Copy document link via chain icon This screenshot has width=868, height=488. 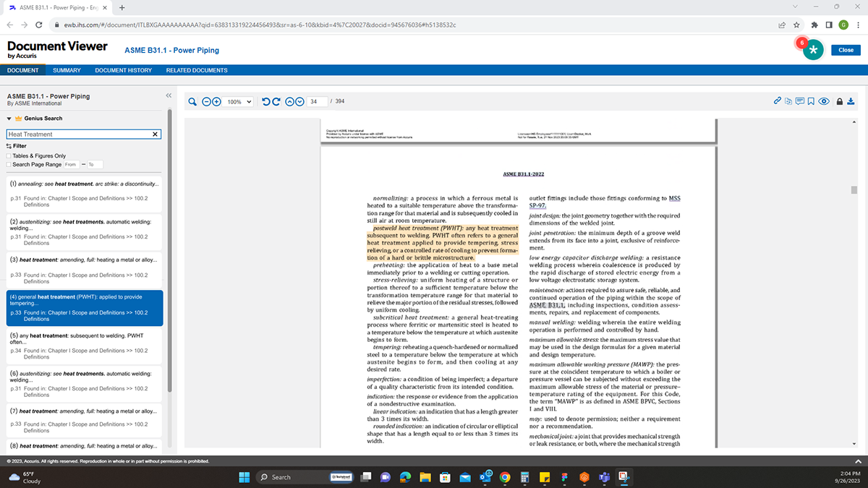click(x=778, y=101)
